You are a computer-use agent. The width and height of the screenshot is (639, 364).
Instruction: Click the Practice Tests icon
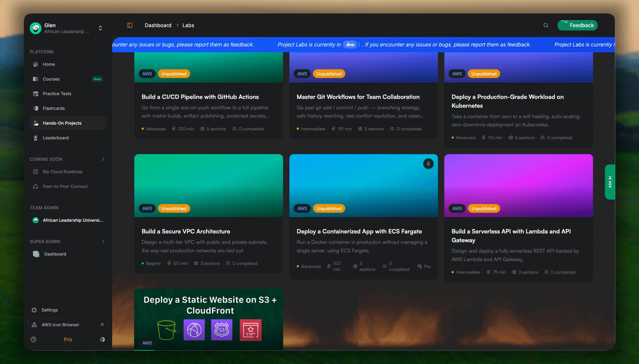click(35, 94)
